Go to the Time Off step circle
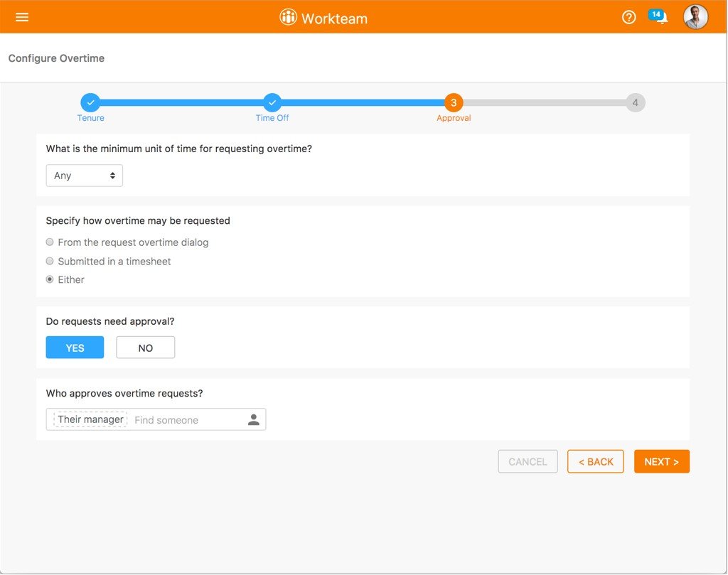 tap(272, 102)
